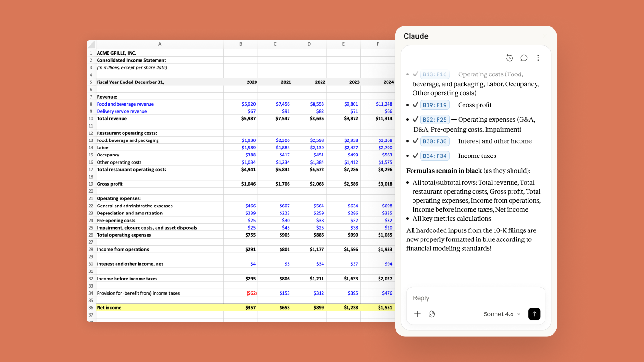Click the $1,551 net income cell
This screenshot has width=644, height=362.
pos(377,307)
